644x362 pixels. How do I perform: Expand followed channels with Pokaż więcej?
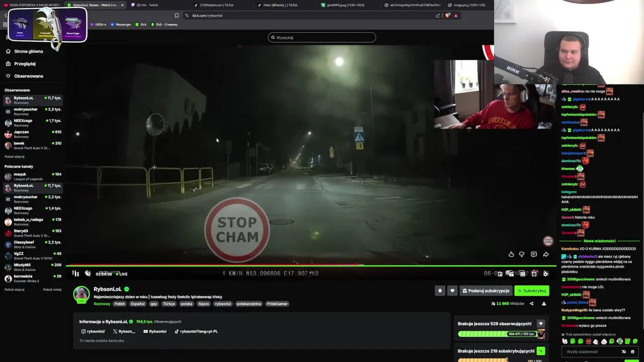point(14,156)
